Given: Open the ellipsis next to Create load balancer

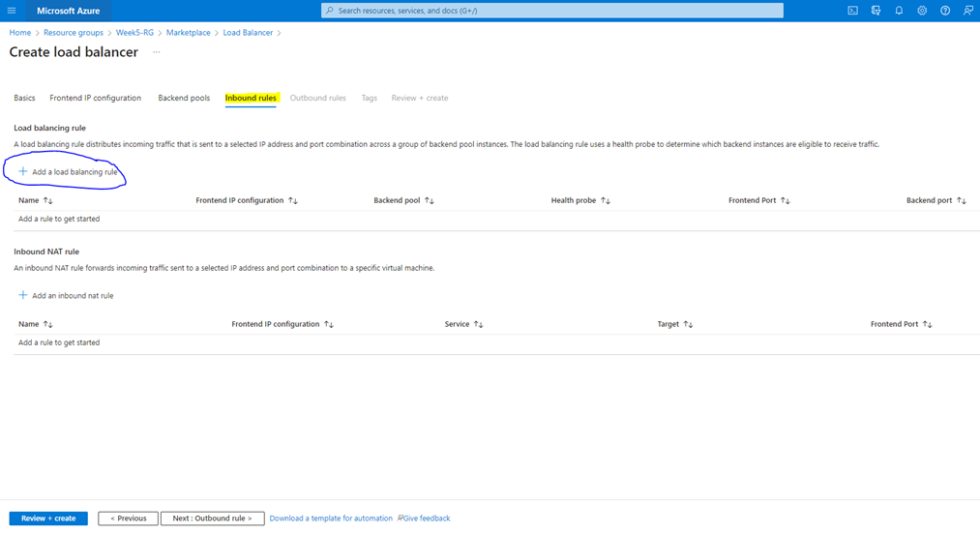Looking at the screenshot, I should tap(157, 52).
